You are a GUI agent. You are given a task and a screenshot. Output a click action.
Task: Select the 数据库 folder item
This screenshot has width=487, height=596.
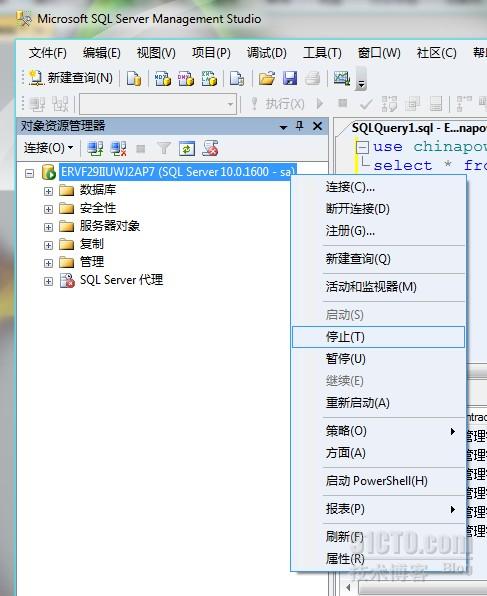click(x=98, y=190)
